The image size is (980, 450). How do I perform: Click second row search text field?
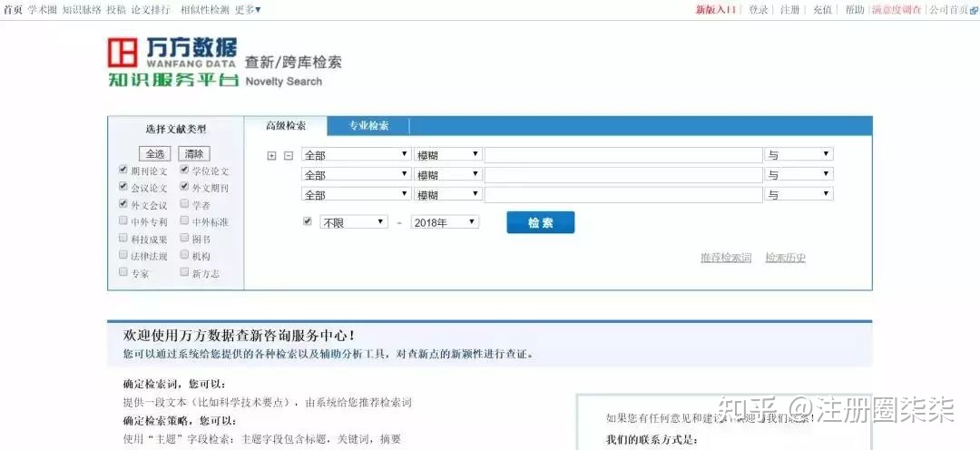(x=623, y=175)
